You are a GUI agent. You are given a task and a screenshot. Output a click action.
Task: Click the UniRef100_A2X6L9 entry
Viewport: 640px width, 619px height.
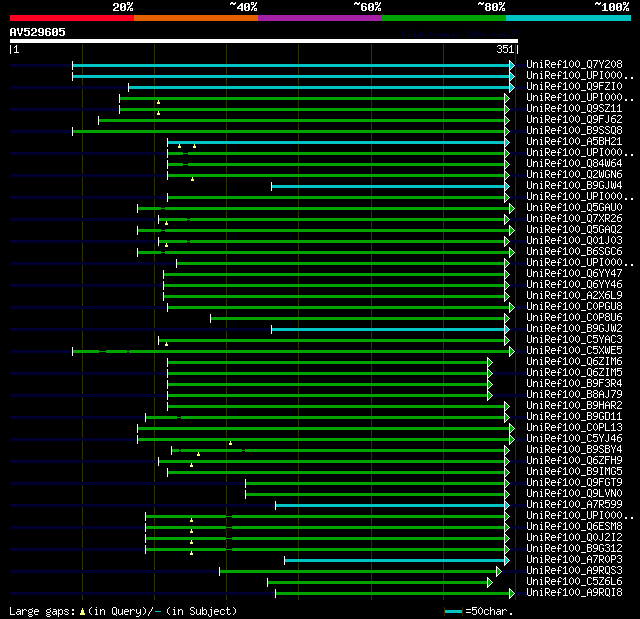point(574,296)
